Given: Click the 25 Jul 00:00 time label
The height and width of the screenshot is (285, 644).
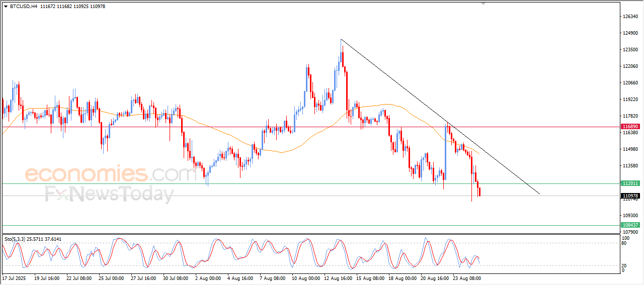Looking at the screenshot, I should tap(111, 278).
